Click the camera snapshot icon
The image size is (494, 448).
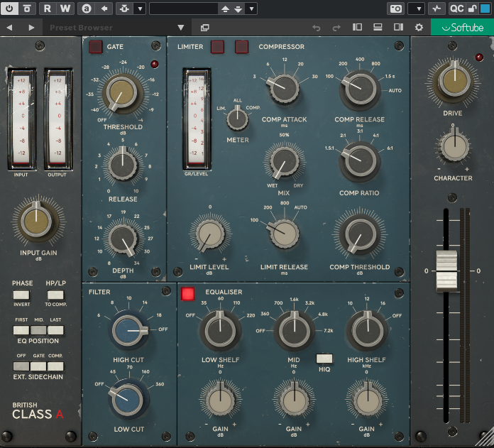396,9
